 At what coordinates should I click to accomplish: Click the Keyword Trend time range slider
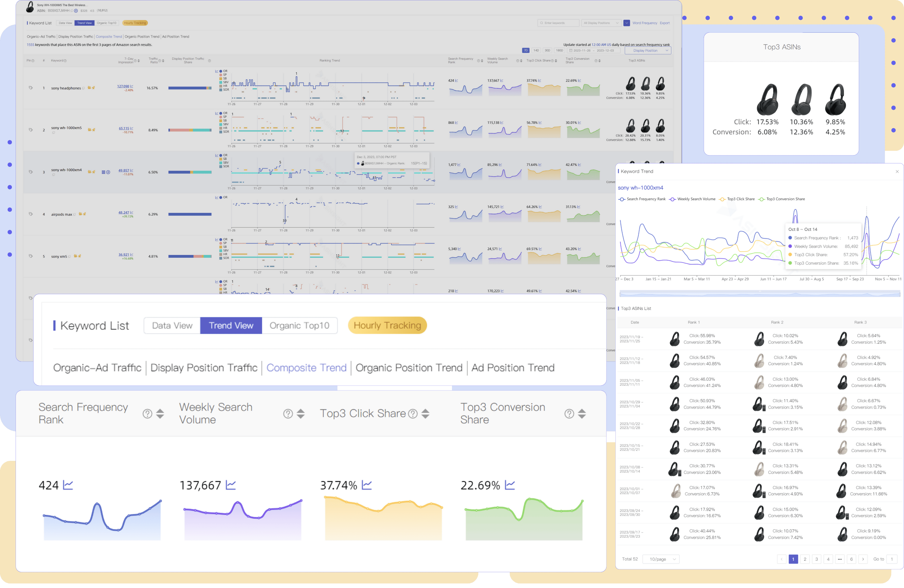760,293
